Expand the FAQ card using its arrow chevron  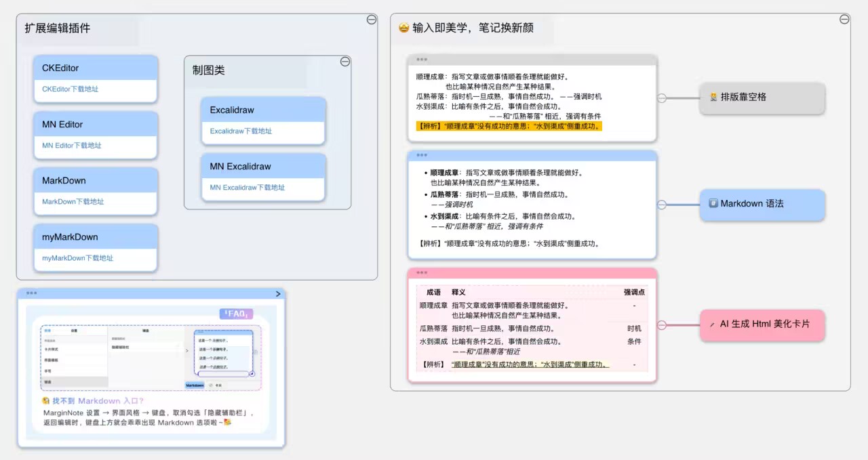(x=278, y=293)
